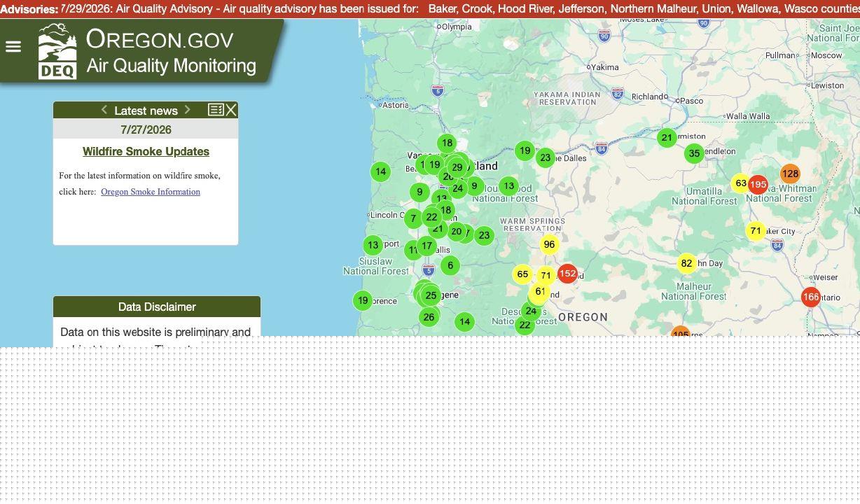This screenshot has width=860, height=504.
Task: Select the green 6 AQI marker
Action: [x=450, y=265]
